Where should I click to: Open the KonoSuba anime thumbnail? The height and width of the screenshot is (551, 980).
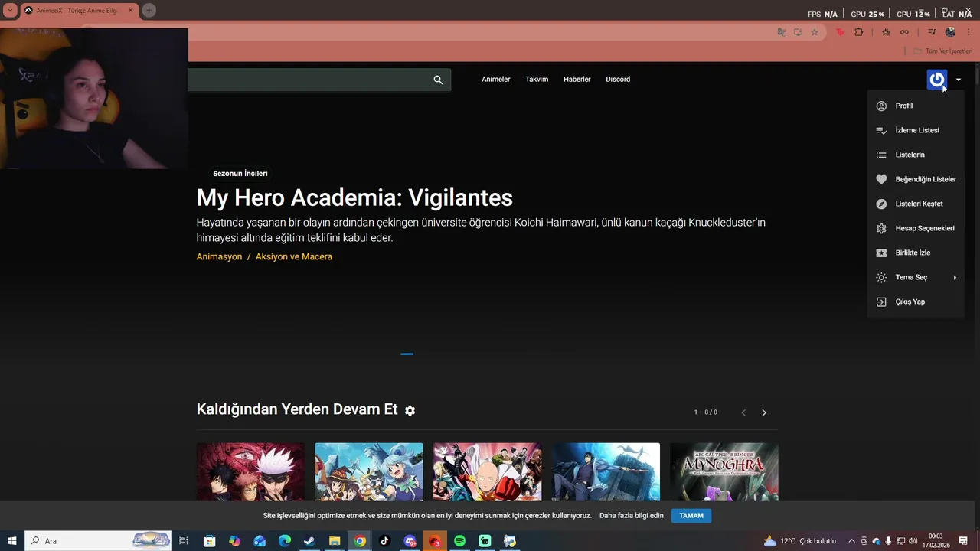click(369, 472)
